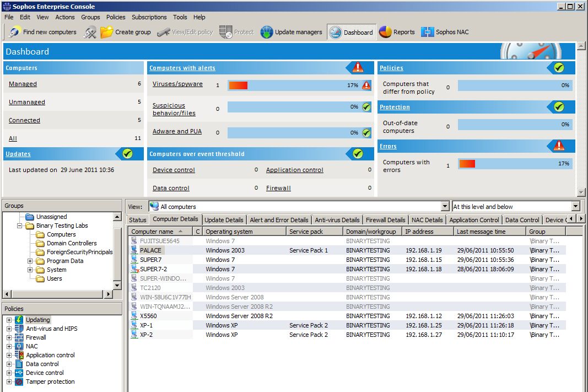Open the Updates section link

18,154
